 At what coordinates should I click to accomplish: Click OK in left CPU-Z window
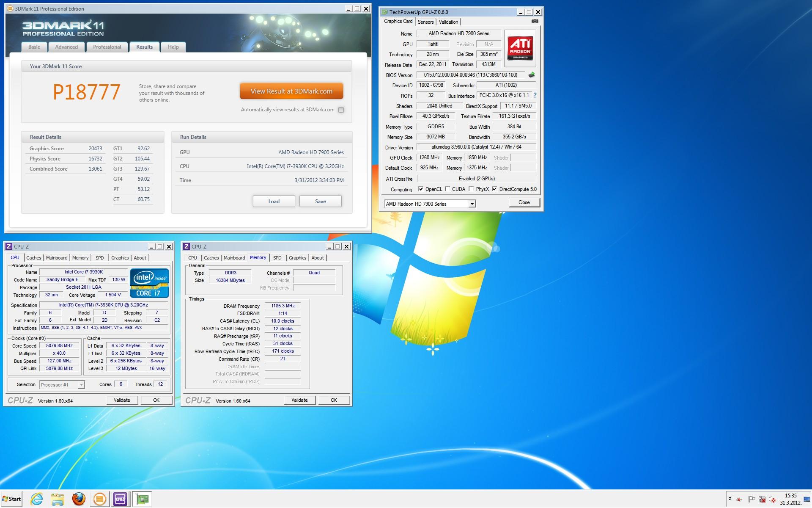(156, 400)
